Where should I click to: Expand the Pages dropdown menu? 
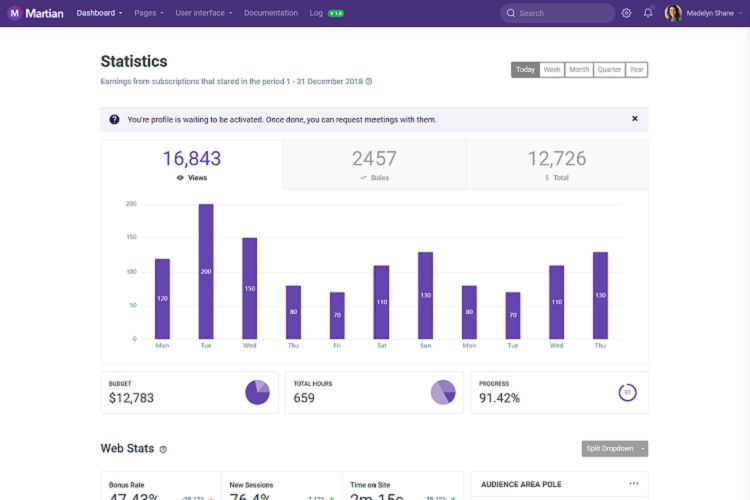pyautogui.click(x=149, y=13)
